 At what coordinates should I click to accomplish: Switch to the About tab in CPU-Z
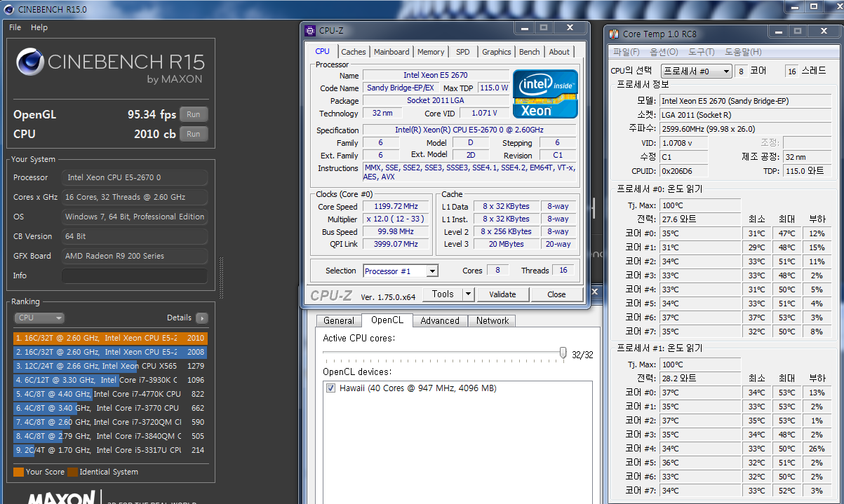(x=559, y=52)
